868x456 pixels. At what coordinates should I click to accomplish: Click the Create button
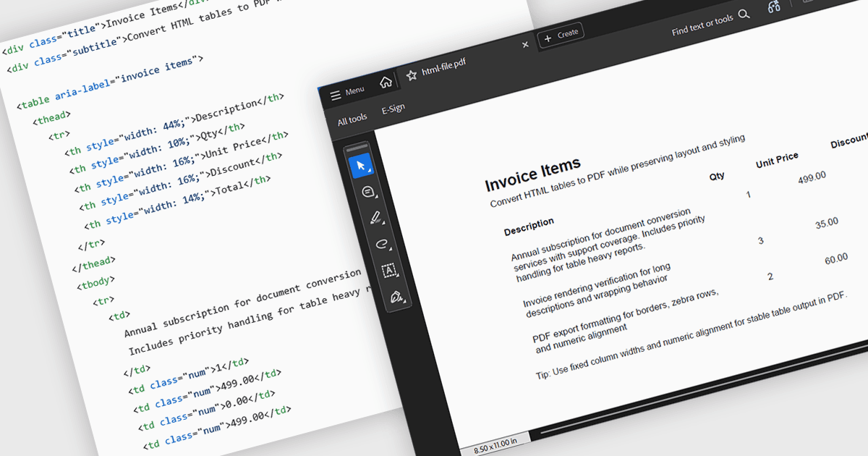click(561, 34)
